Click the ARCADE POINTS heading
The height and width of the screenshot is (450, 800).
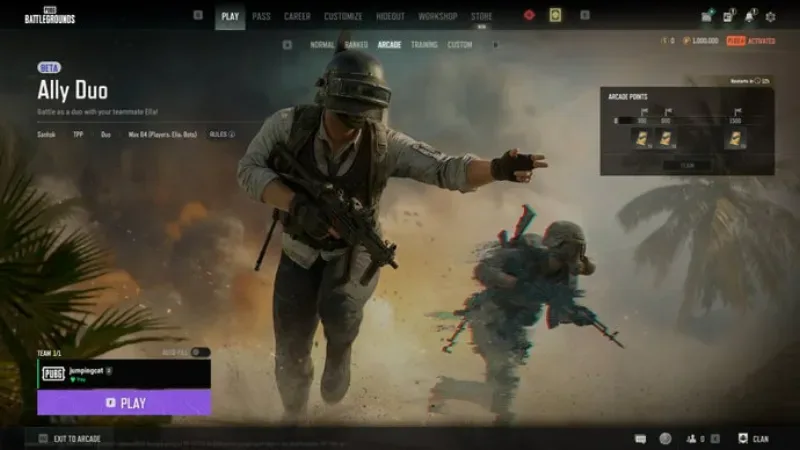628,96
